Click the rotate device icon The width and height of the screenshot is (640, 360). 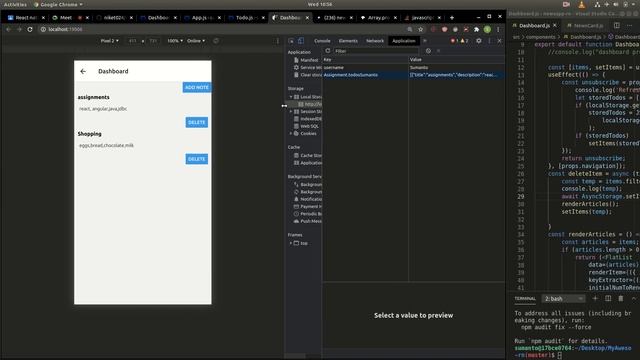(216, 41)
